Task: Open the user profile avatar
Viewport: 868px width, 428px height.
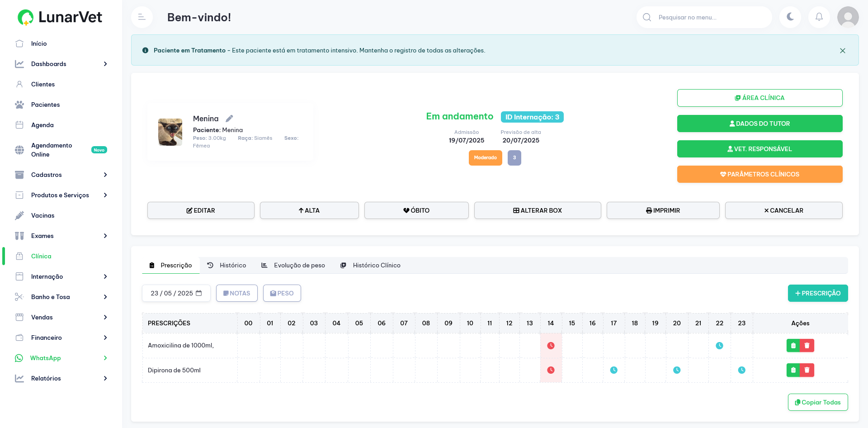Action: tap(848, 17)
